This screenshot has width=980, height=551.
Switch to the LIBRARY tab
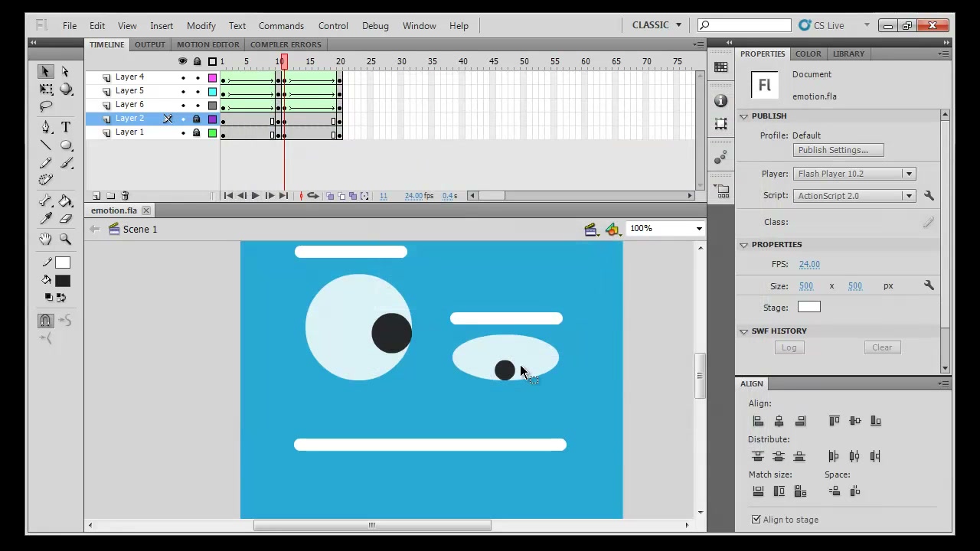[848, 54]
